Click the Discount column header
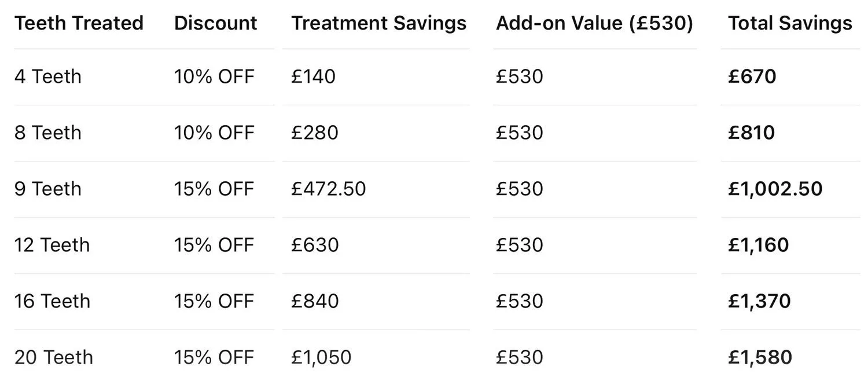 [215, 23]
